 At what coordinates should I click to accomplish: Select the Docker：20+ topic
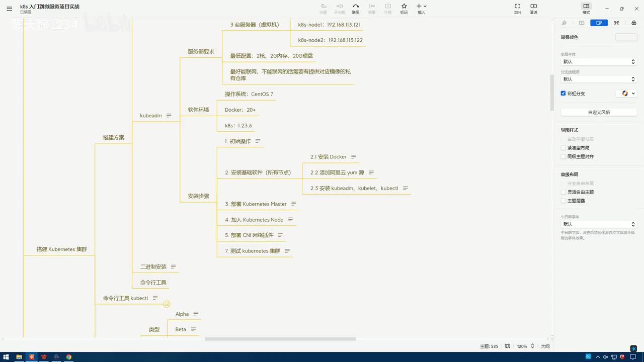(x=240, y=110)
